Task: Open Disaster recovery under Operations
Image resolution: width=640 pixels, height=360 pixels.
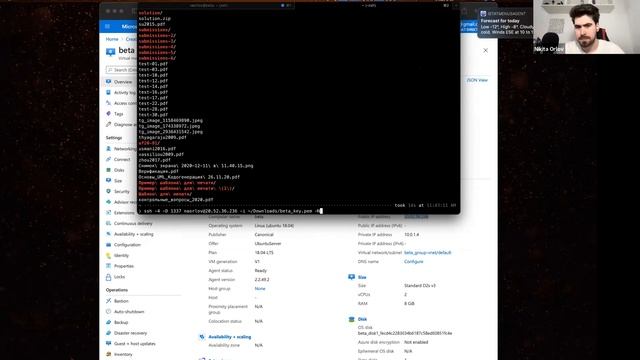Action: pyautogui.click(x=130, y=333)
